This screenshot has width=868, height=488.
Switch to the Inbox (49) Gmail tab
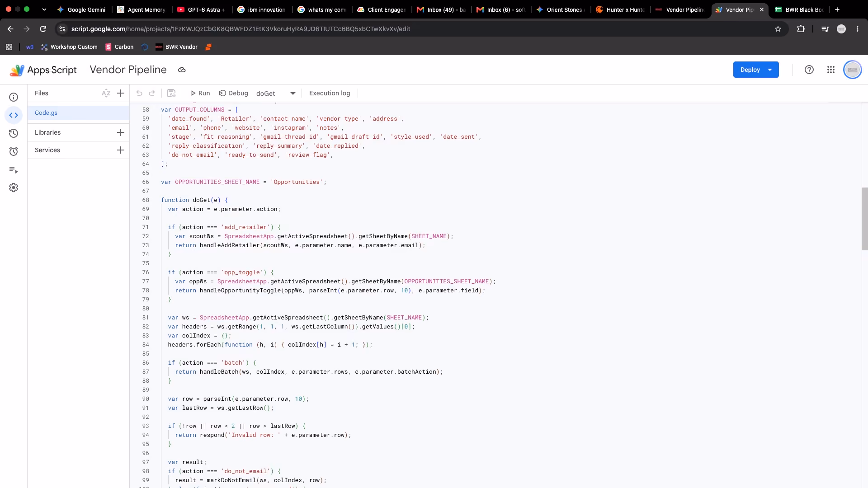[441, 9]
